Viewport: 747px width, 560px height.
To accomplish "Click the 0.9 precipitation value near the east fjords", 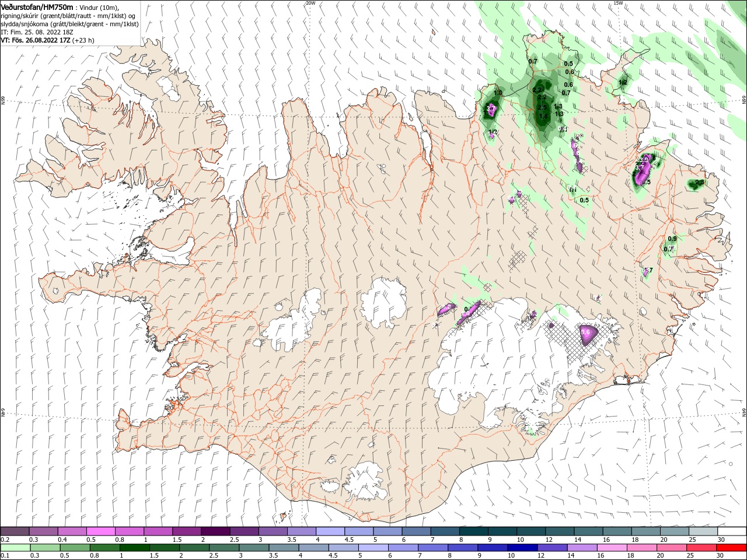I will pyautogui.click(x=672, y=239).
